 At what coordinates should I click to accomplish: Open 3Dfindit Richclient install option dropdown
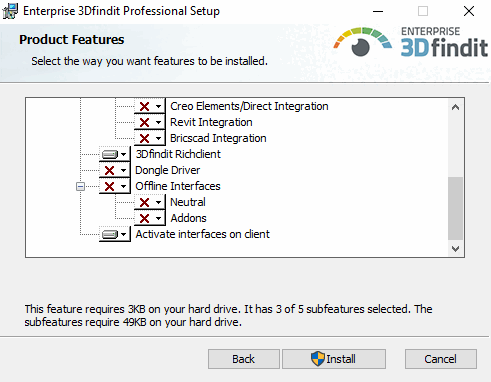tap(115, 154)
